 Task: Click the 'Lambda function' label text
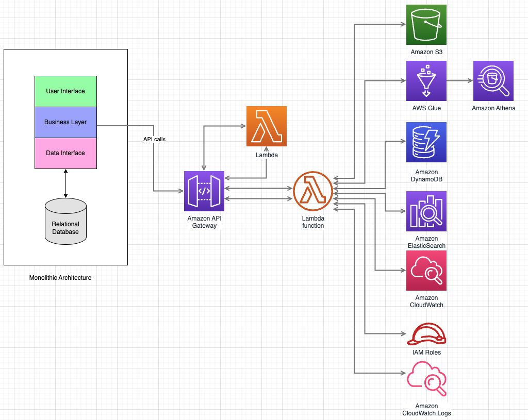point(313,222)
